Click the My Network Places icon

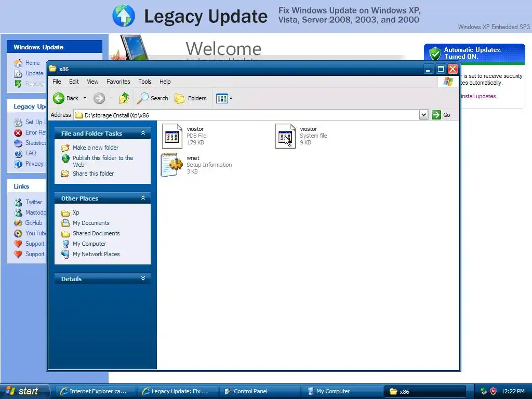coord(65,254)
